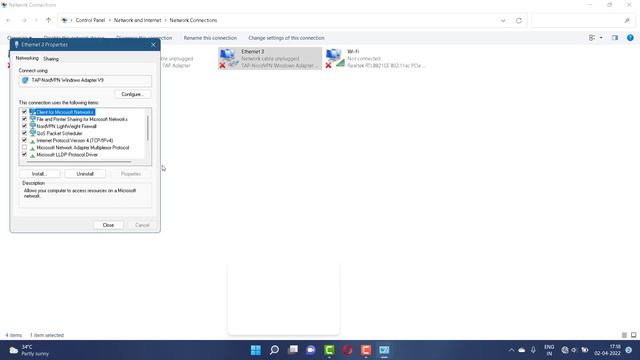640x360 pixels.
Task: Switch to the Sharing tab
Action: tap(51, 59)
